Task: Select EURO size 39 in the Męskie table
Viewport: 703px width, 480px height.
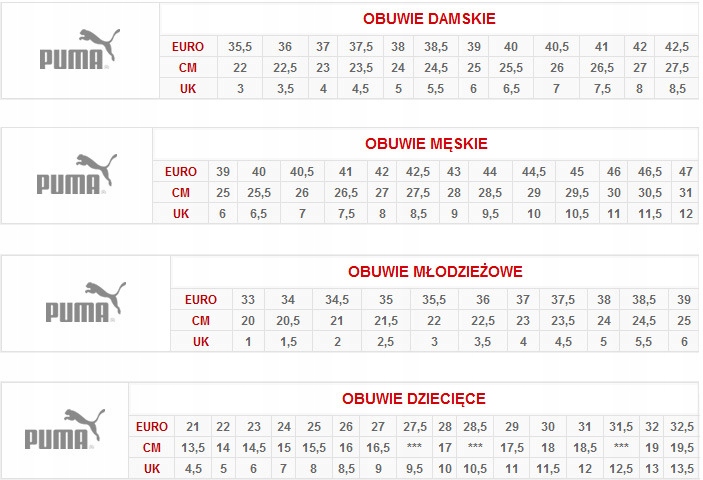Action: pyautogui.click(x=223, y=172)
